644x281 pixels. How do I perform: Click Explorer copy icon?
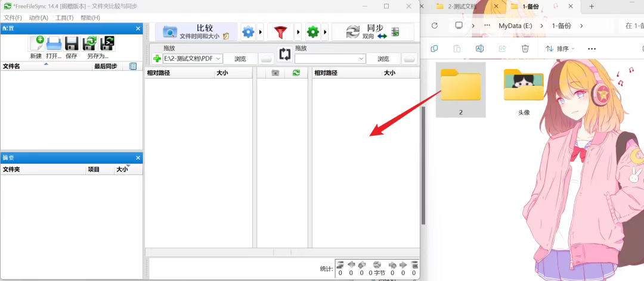tap(434, 48)
